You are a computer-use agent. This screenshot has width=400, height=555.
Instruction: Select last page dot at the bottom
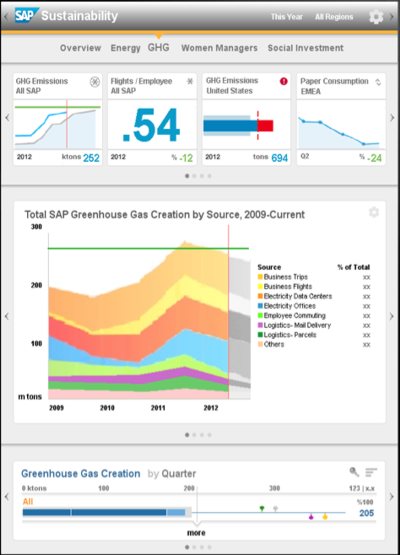click(x=210, y=547)
